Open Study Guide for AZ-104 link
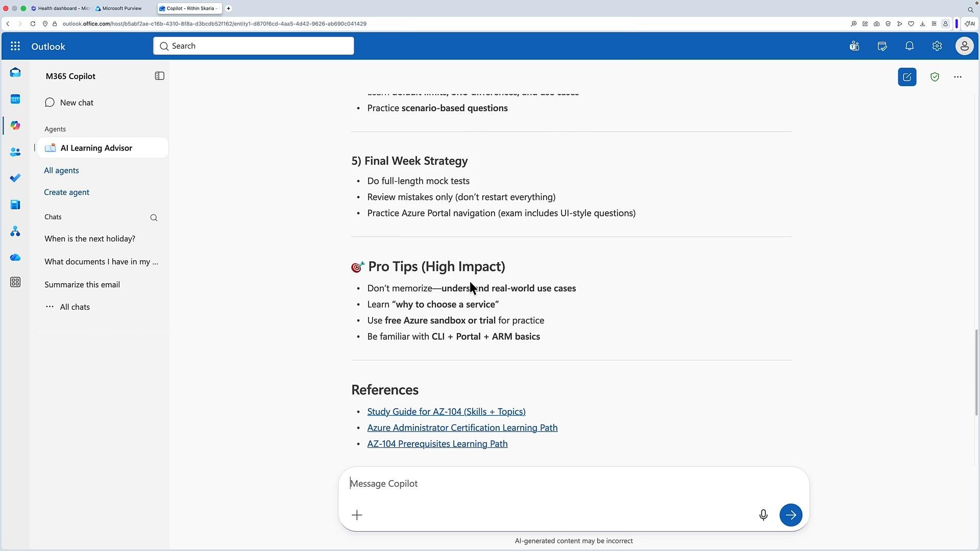The width and height of the screenshot is (980, 551). coord(446,412)
